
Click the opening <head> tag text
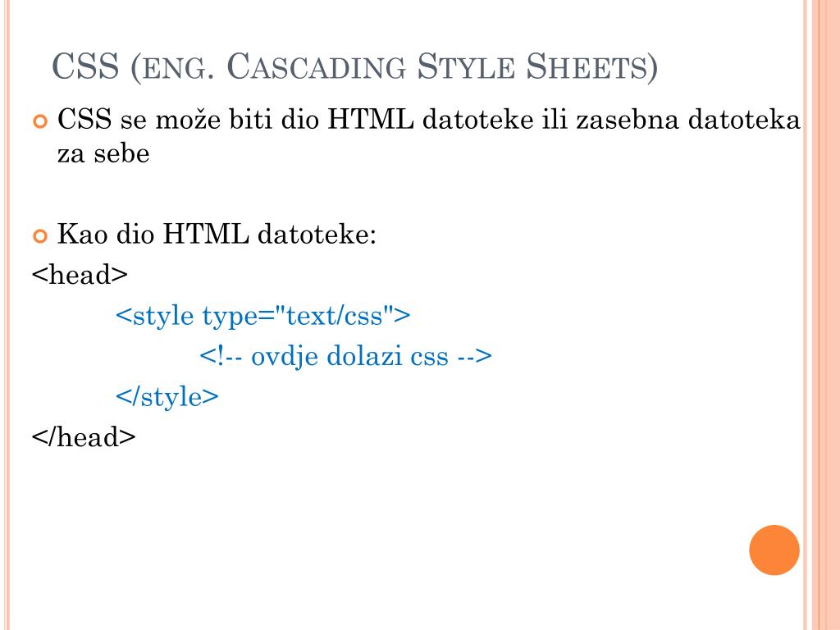(x=80, y=275)
